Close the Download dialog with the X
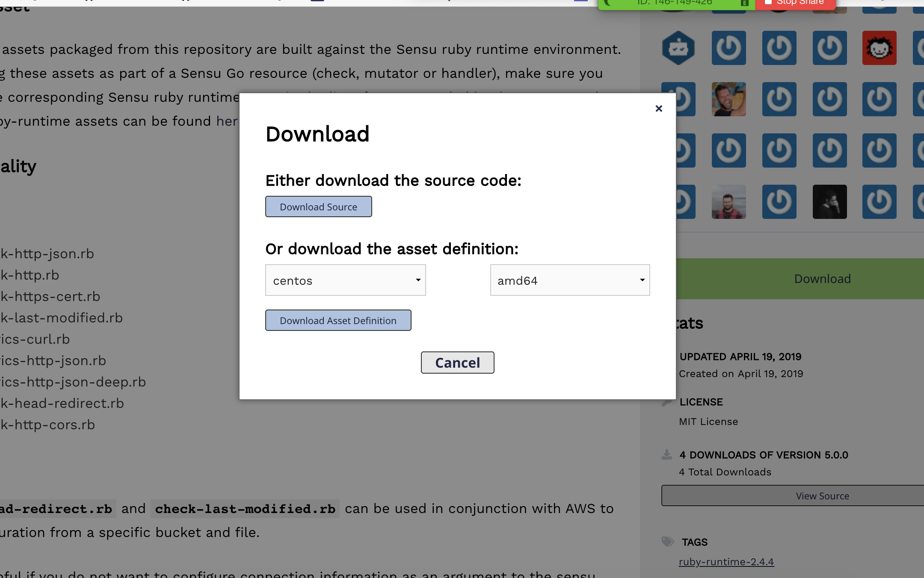 (x=658, y=109)
